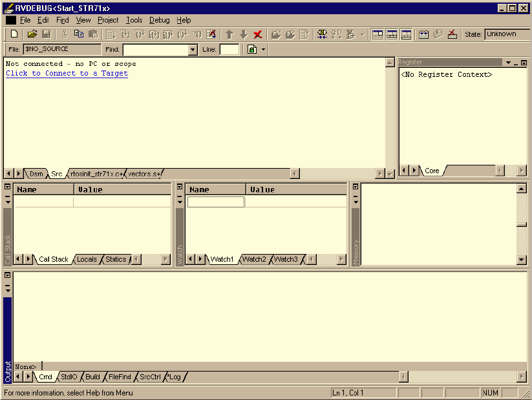Click the Click to Connect to a Target link
532x400 pixels.
coord(67,73)
